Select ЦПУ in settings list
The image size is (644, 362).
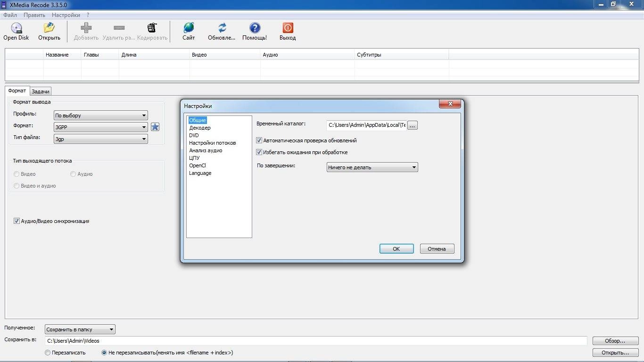(x=194, y=158)
